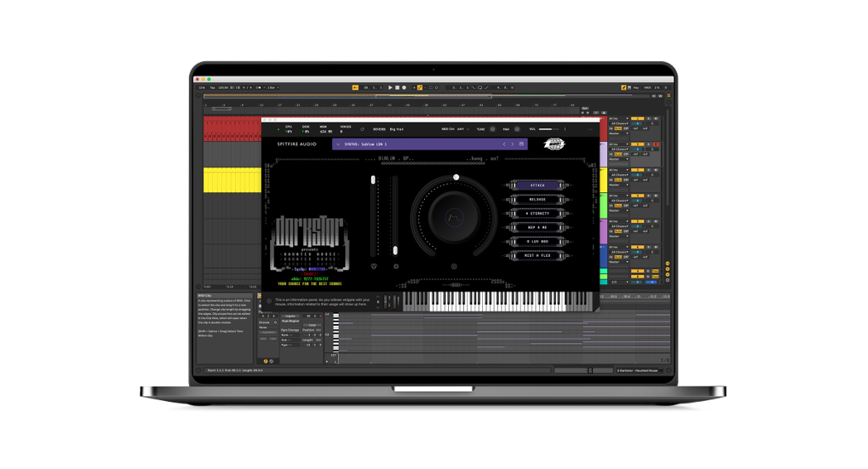The height and width of the screenshot is (469, 868).
Task: Click the yellow clip in the arrangement
Action: [x=233, y=180]
